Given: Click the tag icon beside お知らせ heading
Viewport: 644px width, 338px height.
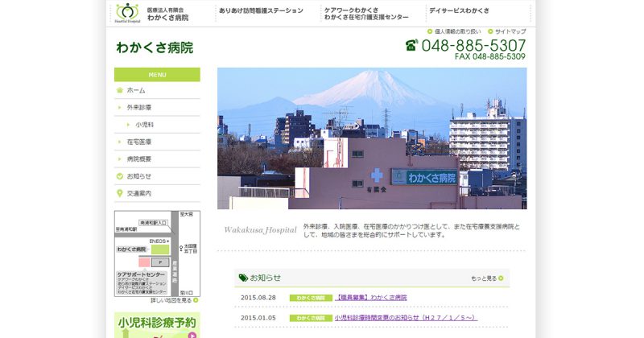Looking at the screenshot, I should tap(243, 278).
